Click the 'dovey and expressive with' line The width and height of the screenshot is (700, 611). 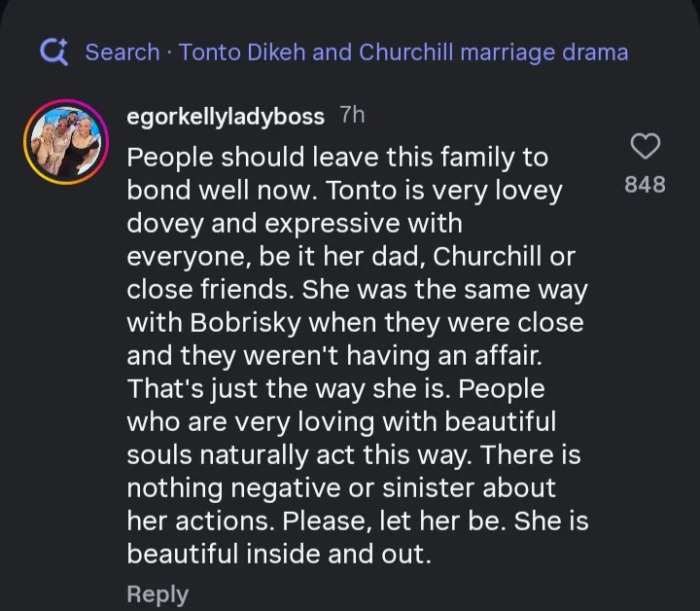[x=294, y=223]
